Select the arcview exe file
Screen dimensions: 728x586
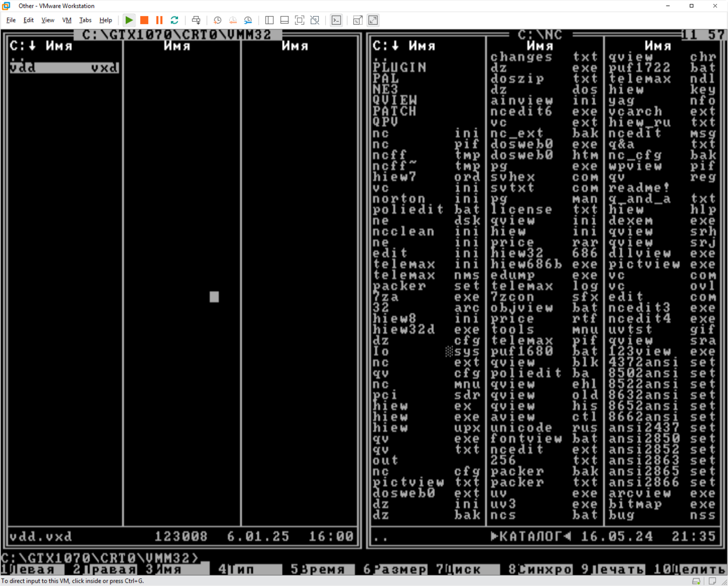(x=662, y=494)
